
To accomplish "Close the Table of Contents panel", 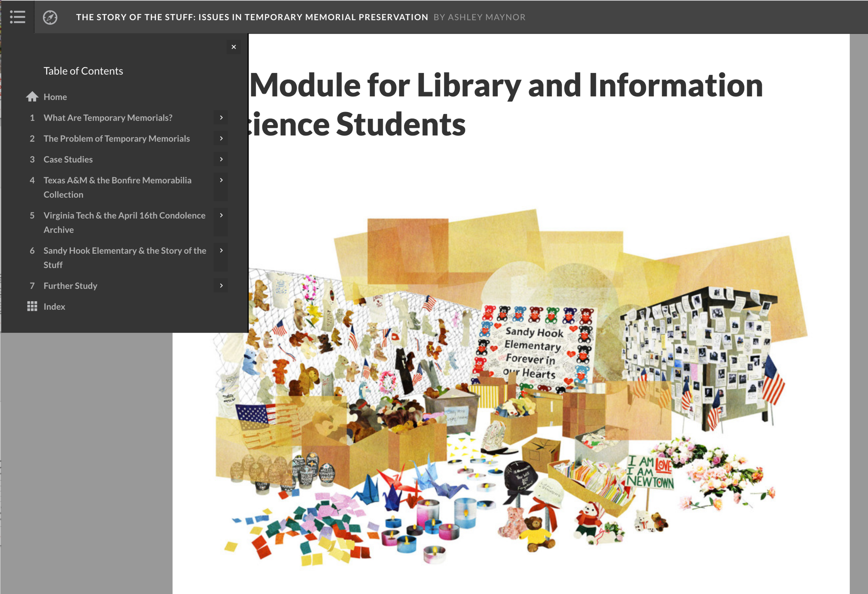I will pyautogui.click(x=233, y=47).
